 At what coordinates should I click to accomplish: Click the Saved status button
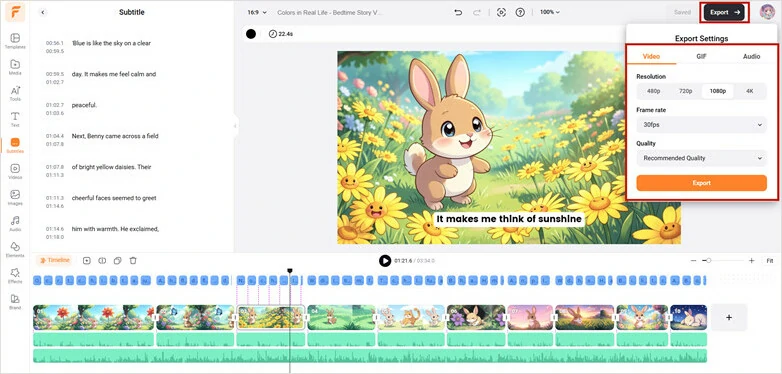point(682,12)
